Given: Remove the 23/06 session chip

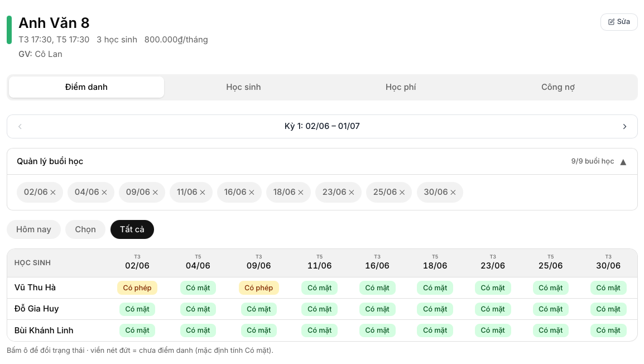Looking at the screenshot, I should click(352, 192).
